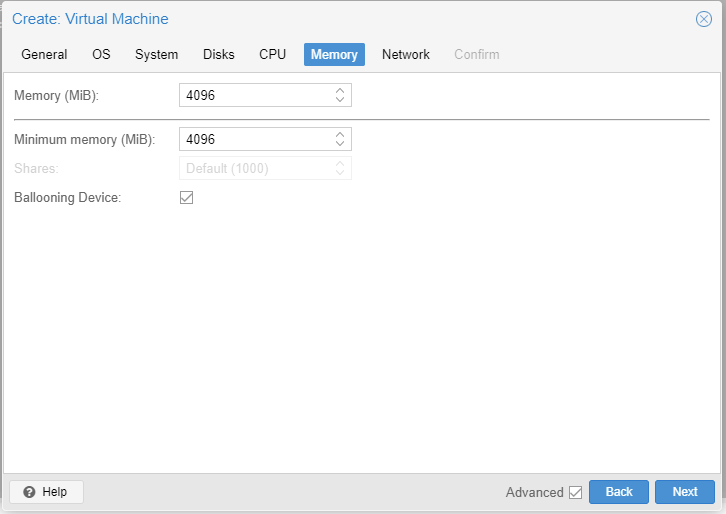
Task: Proceed with the Next button
Action: pos(685,492)
